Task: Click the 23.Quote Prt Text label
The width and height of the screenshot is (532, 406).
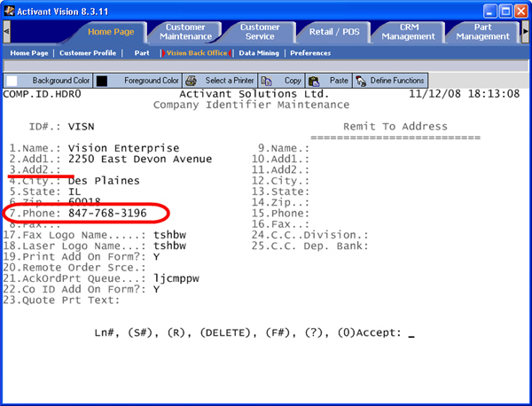Action: point(61,301)
